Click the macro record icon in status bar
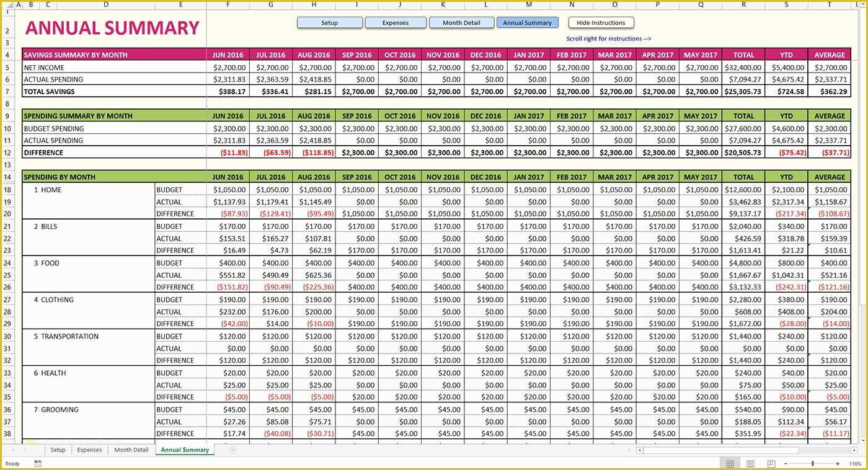This screenshot has height=470, width=868. pyautogui.click(x=38, y=463)
